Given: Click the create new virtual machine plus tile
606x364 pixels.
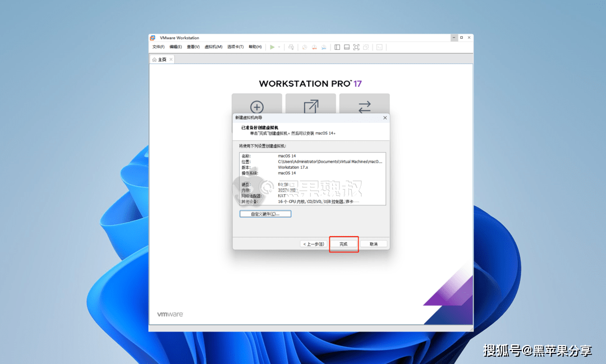Looking at the screenshot, I should (x=257, y=104).
